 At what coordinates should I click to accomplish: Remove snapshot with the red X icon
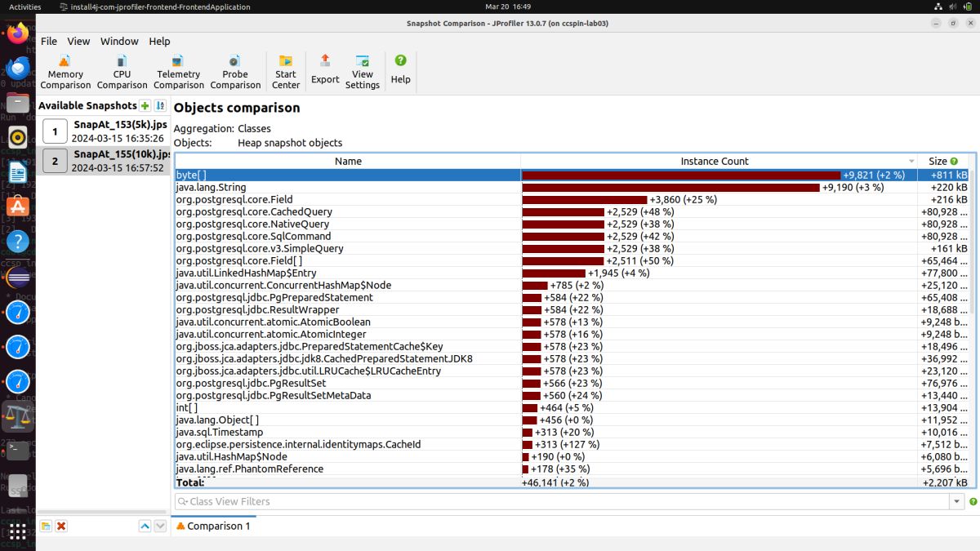point(61,527)
